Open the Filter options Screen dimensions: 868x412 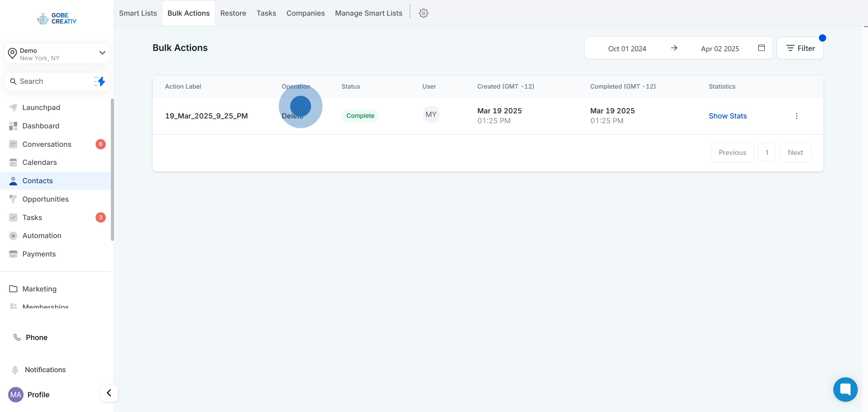(800, 48)
